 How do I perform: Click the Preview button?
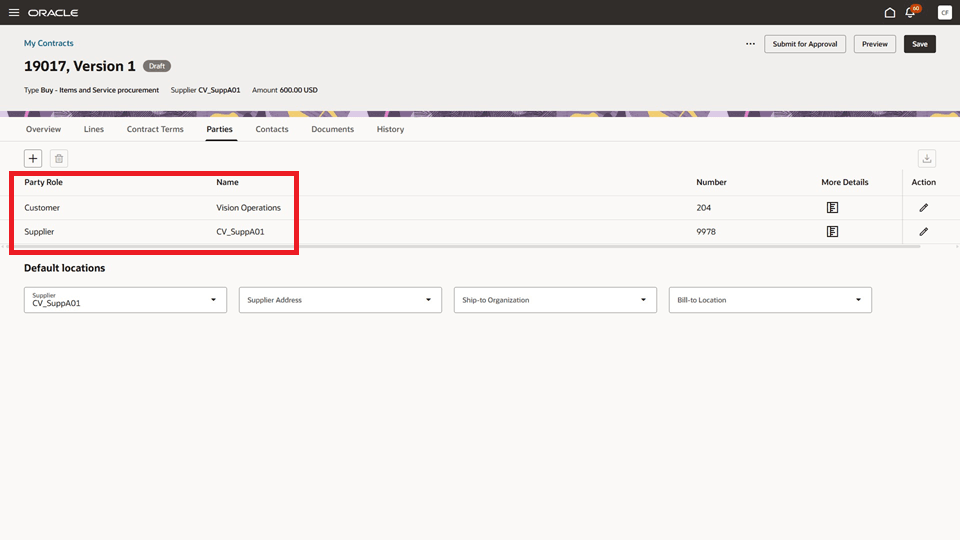point(874,44)
